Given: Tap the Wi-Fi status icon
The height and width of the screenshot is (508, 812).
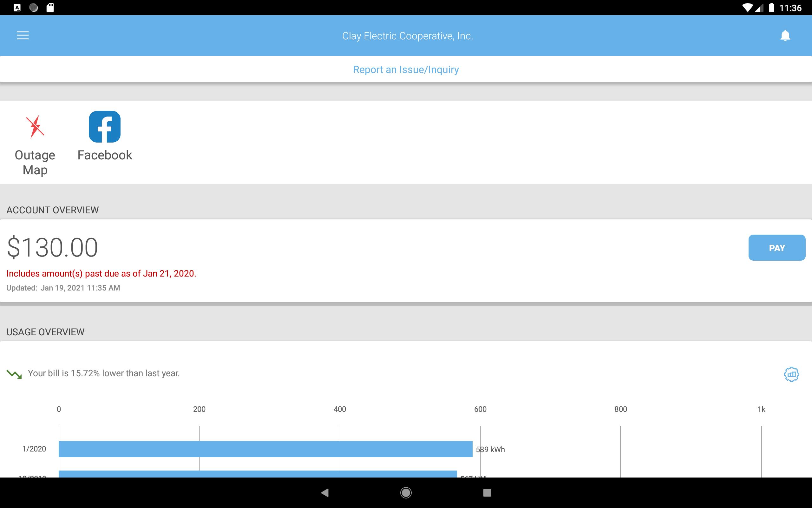Looking at the screenshot, I should click(x=748, y=7).
